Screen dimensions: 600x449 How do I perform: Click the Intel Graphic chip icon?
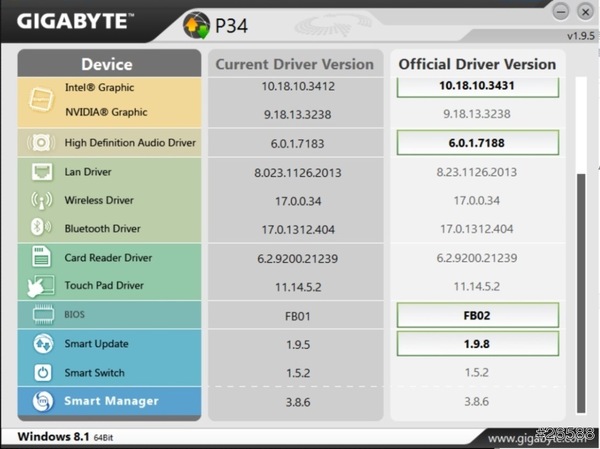click(x=42, y=99)
